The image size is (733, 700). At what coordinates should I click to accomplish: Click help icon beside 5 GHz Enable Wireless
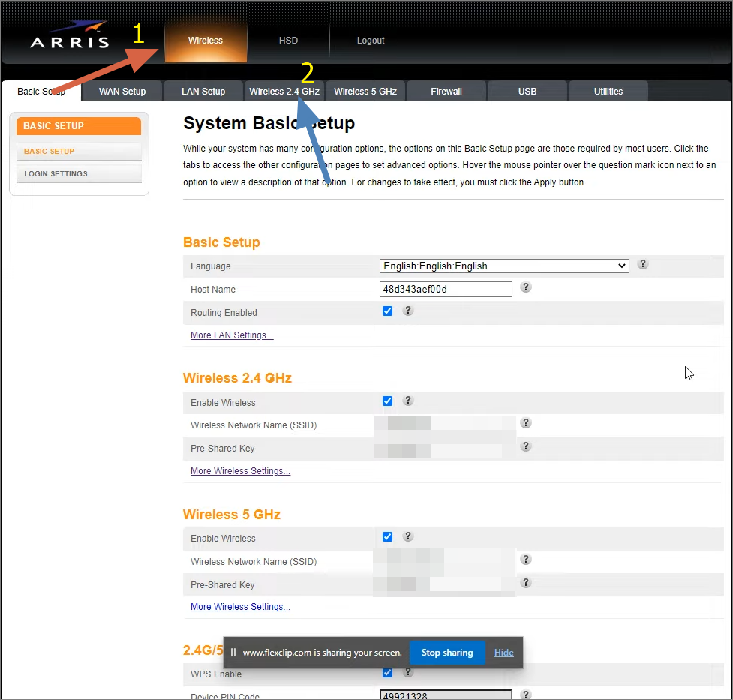coord(408,536)
